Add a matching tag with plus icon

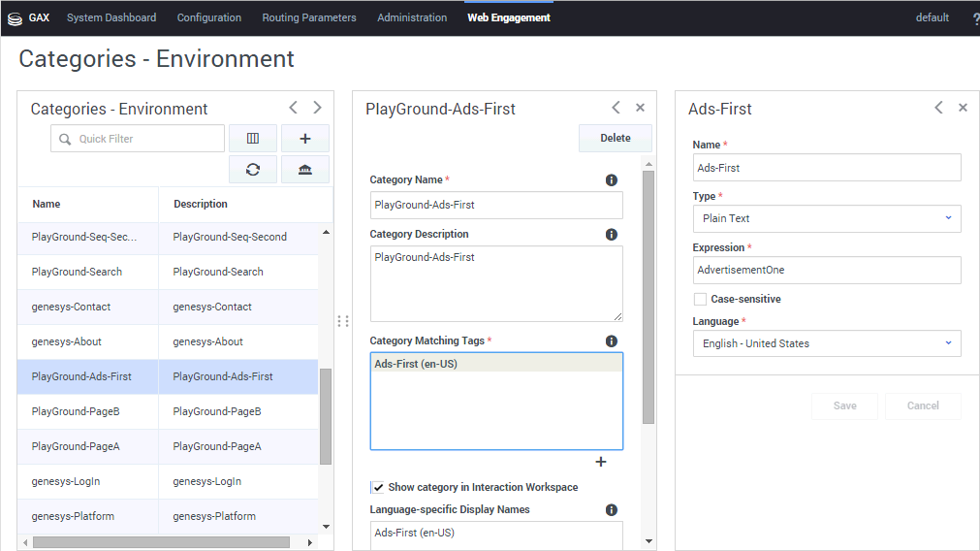(601, 462)
